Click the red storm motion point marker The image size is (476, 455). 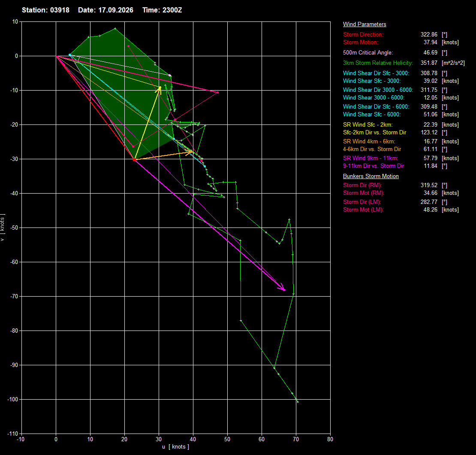click(135, 160)
